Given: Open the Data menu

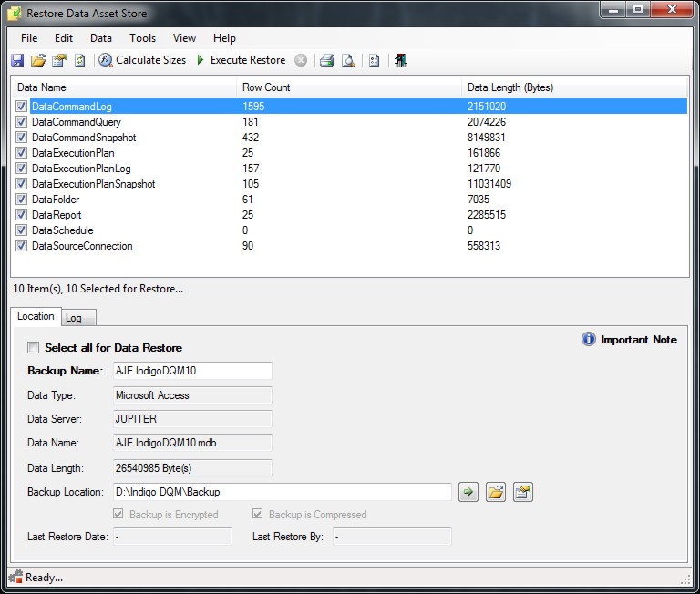Looking at the screenshot, I should pyautogui.click(x=101, y=38).
